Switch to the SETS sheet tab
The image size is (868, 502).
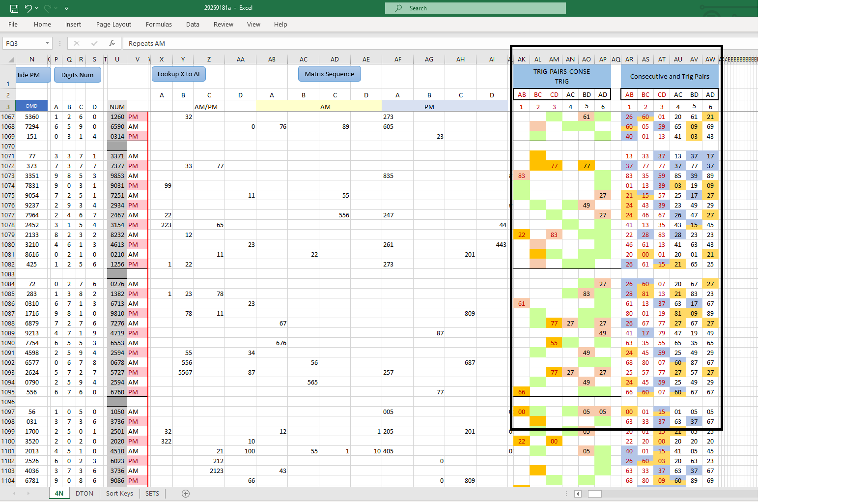pyautogui.click(x=152, y=493)
